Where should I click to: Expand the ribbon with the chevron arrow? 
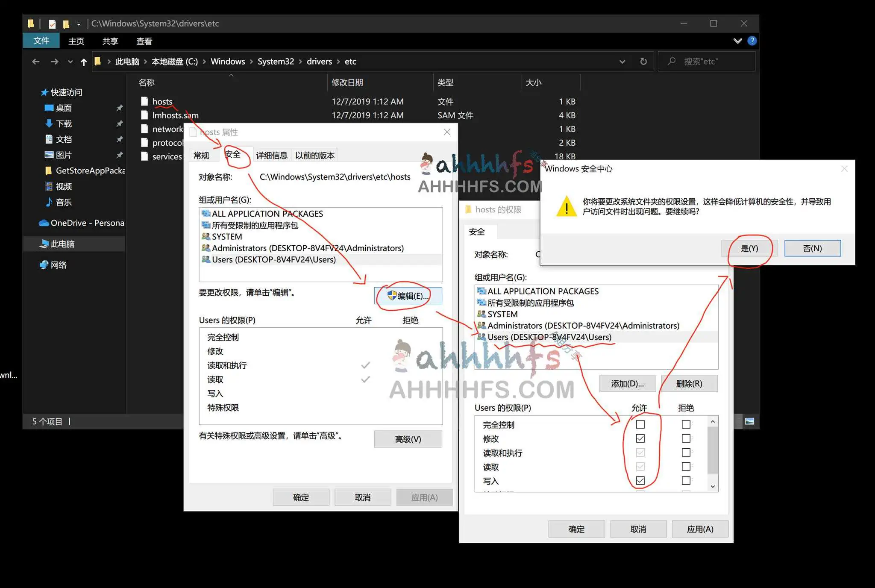pos(737,41)
